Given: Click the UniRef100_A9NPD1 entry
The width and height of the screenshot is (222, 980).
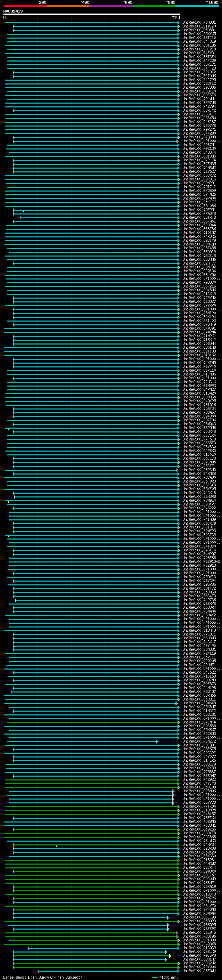Looking at the screenshot, I should click(199, 183).
